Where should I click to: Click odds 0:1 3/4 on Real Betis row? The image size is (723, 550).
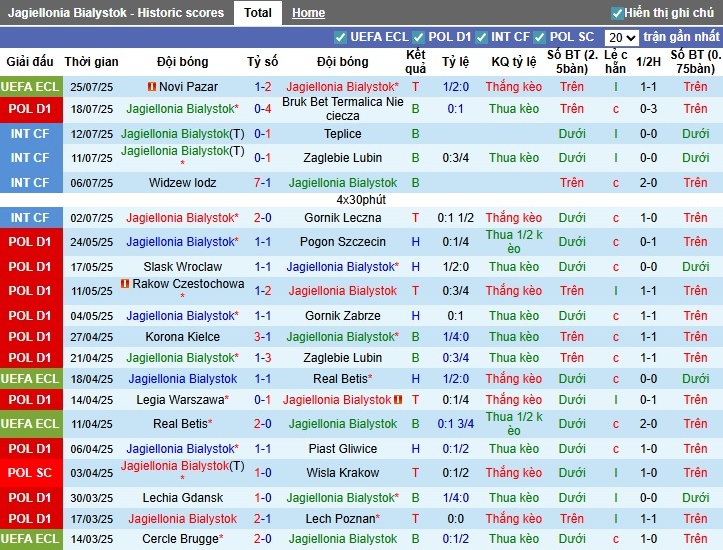[456, 424]
